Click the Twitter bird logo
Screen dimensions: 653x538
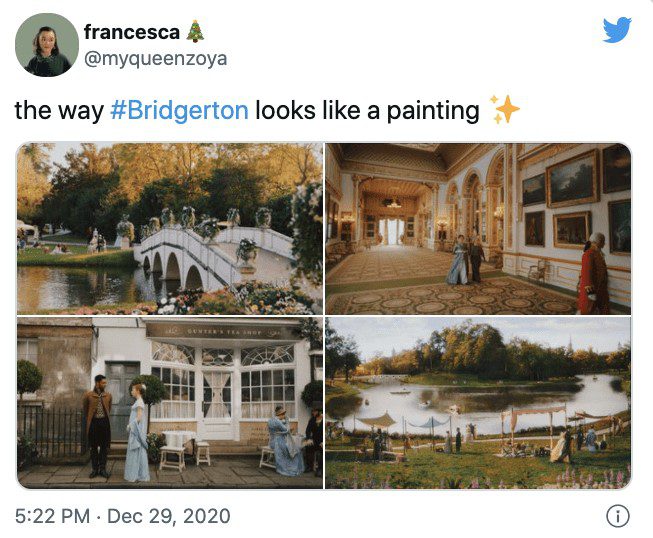coord(617,30)
